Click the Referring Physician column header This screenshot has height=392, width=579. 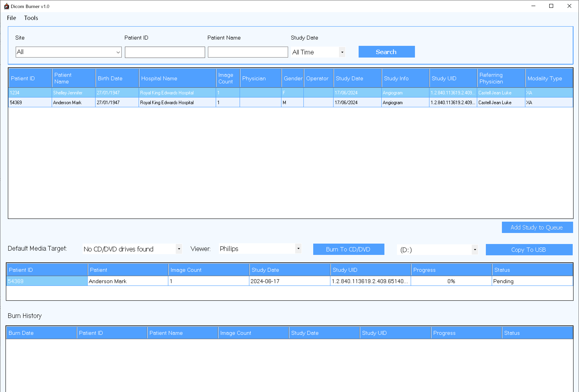click(x=501, y=78)
